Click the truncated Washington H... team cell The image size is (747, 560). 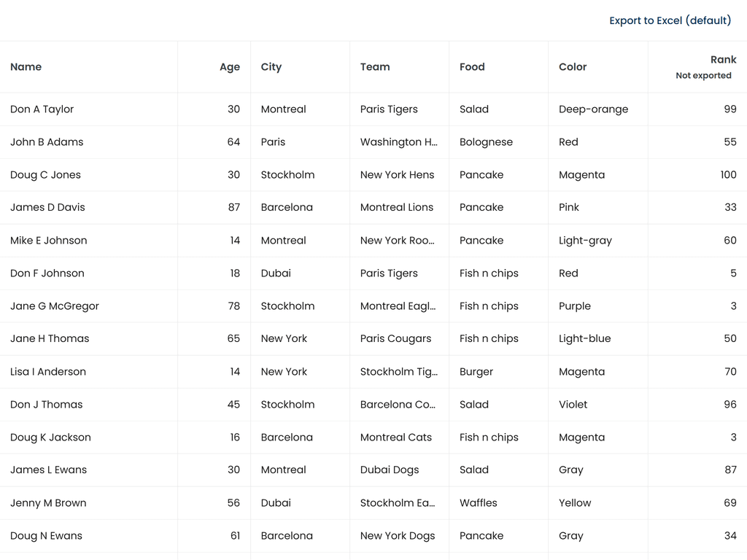tap(398, 141)
